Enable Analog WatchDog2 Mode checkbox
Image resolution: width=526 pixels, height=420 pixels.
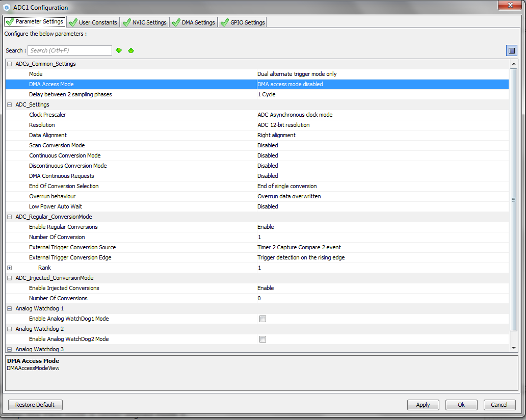coord(262,339)
